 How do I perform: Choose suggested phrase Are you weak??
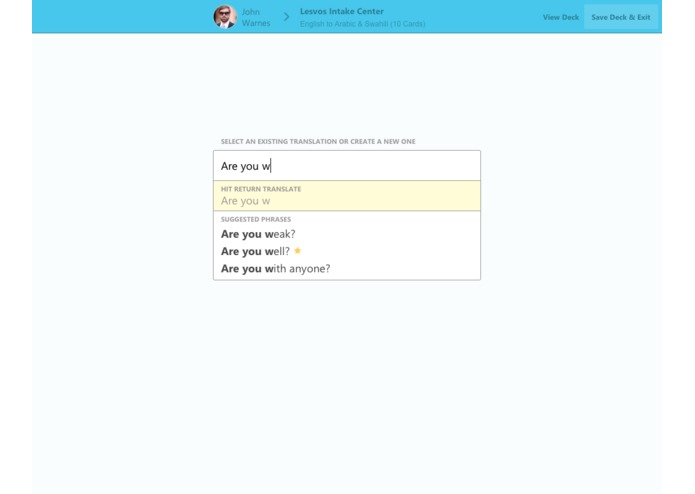point(258,234)
